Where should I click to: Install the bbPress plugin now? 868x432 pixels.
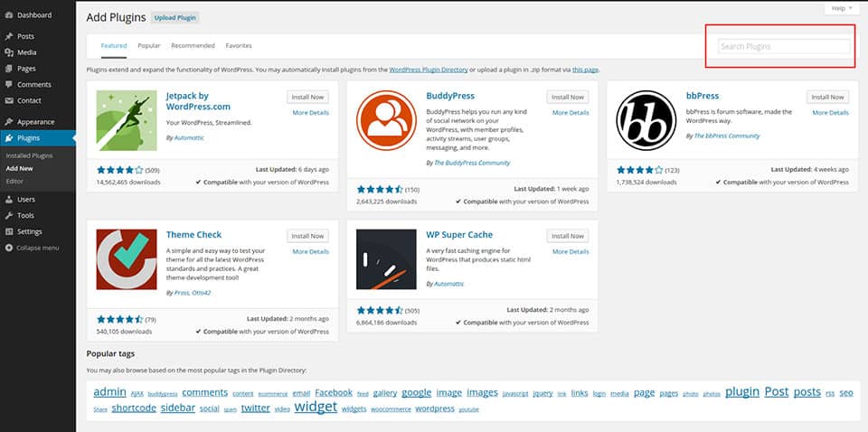pyautogui.click(x=827, y=97)
